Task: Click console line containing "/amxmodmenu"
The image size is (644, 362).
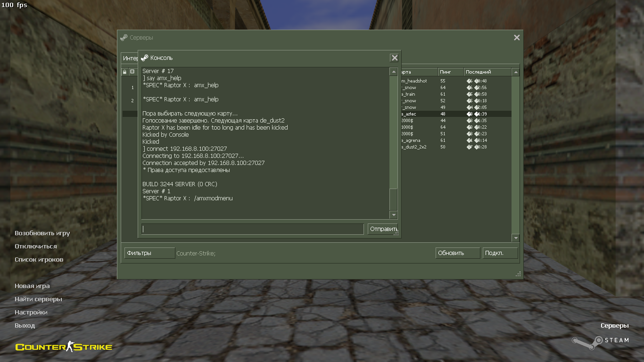Action: [188, 198]
